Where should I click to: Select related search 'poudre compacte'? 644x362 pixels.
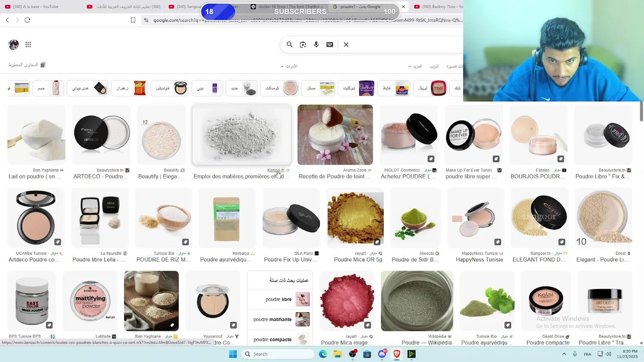point(280,339)
